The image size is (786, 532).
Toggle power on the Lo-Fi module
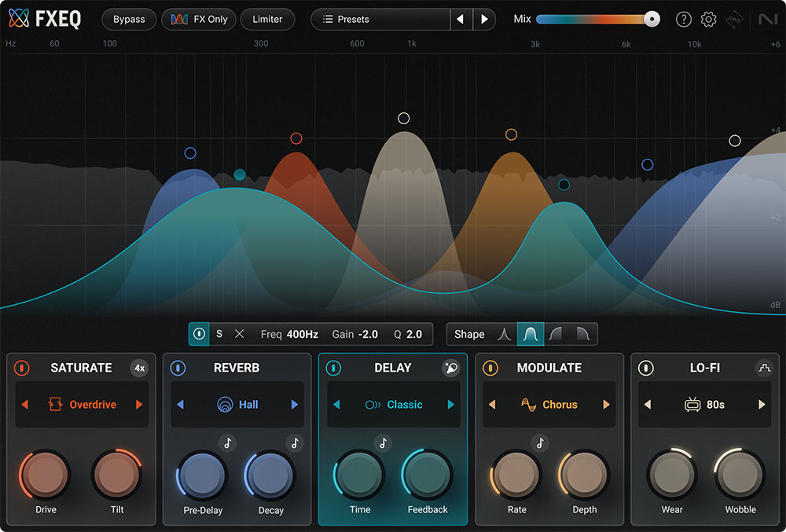point(645,367)
